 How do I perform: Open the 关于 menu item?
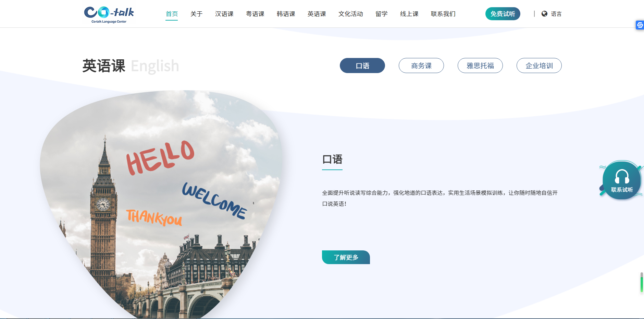point(197,14)
